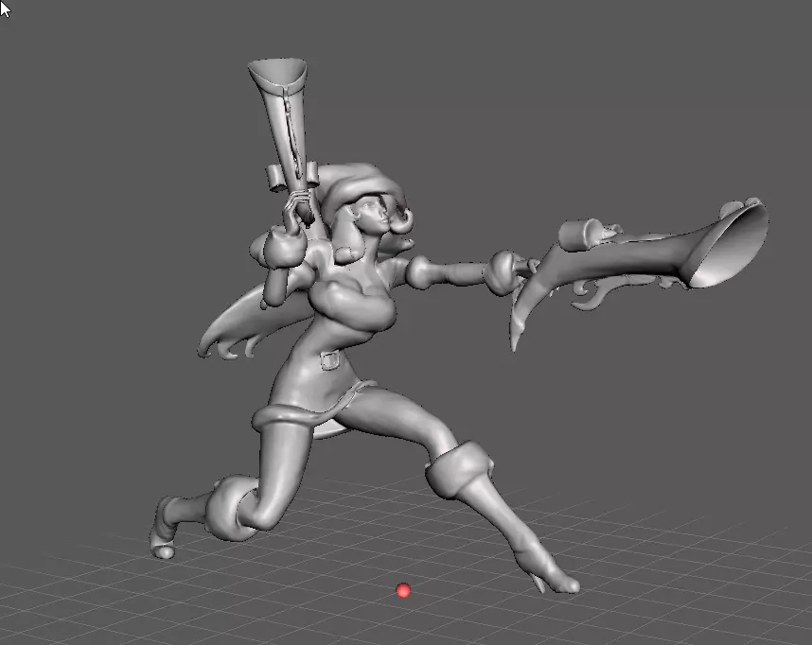Image resolution: width=812 pixels, height=645 pixels.
Task: Click the bow decoration on the raised gun
Action: pos(292,177)
